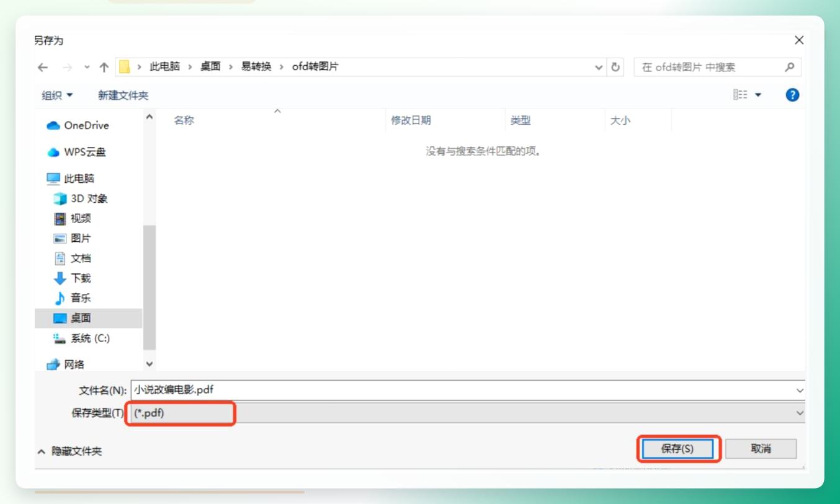Select 桌面 in the sidebar
The width and height of the screenshot is (840, 504).
pyautogui.click(x=88, y=318)
